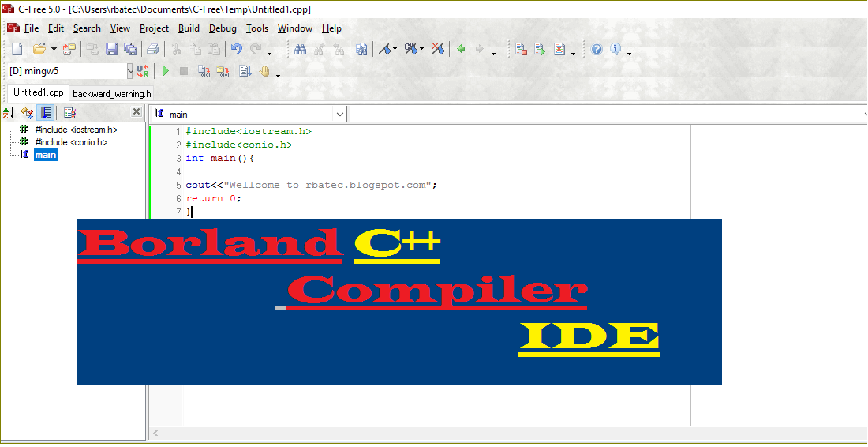The width and height of the screenshot is (868, 447).
Task: Click the document icon with red square
Action: [x=521, y=49]
